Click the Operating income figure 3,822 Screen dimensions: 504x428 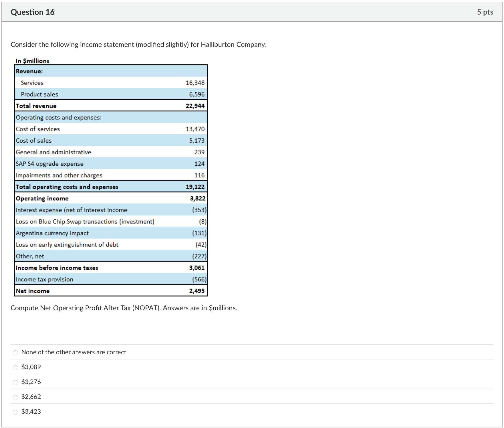[197, 198]
